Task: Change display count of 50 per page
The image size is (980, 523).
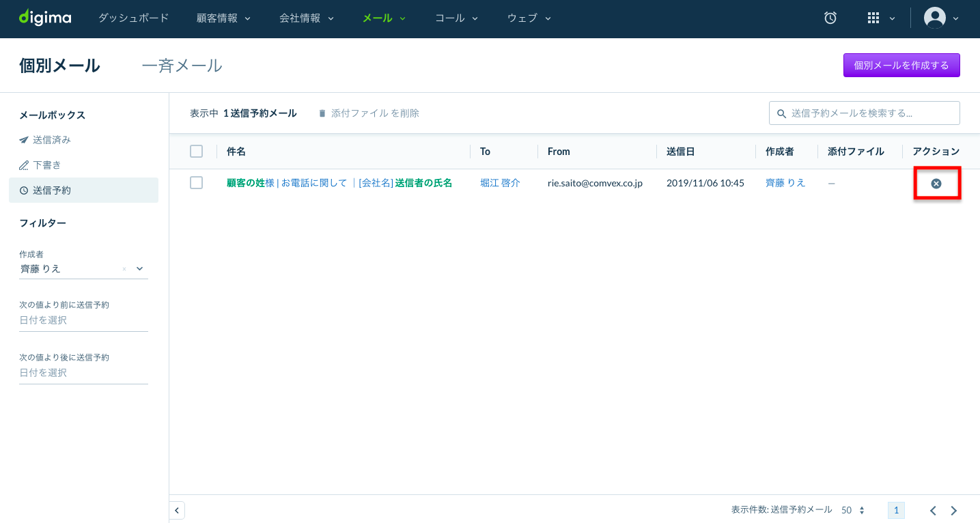Action: click(x=853, y=511)
